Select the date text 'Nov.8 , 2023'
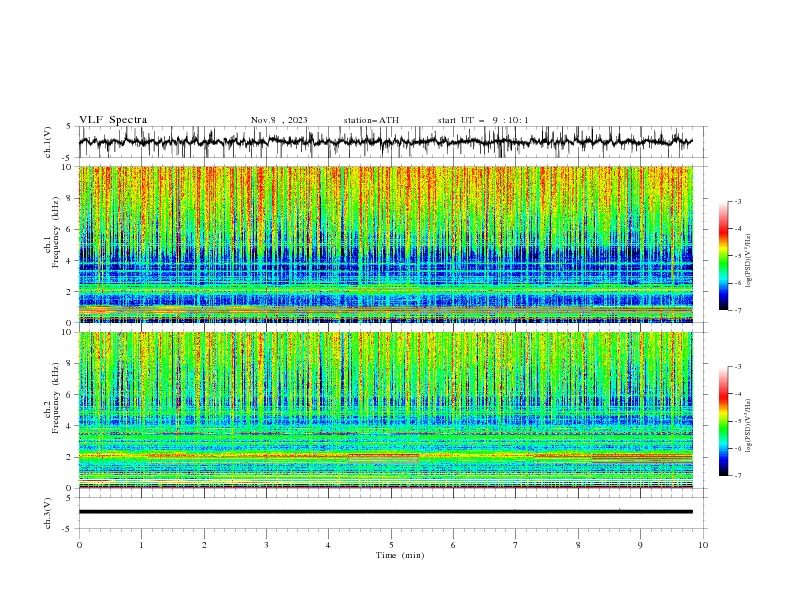Screen dimensions: 792x612 tap(279, 120)
